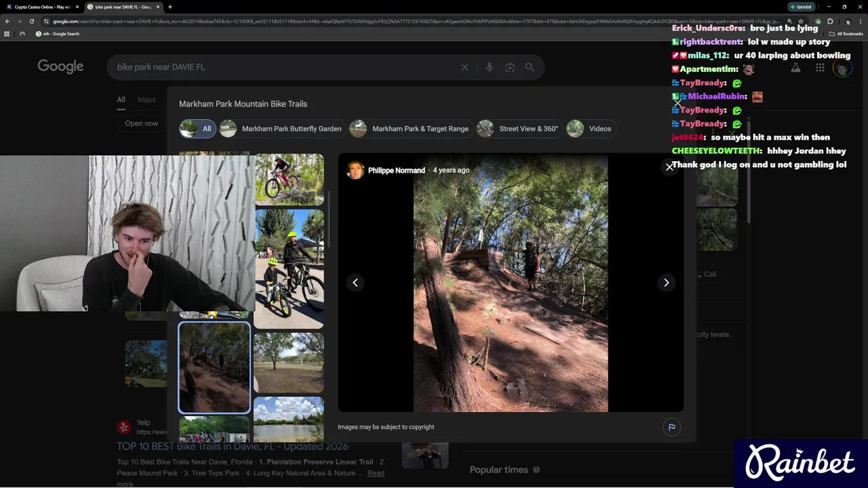The image size is (868, 488).
Task: Open Chrome profile icon in toolbar
Action: click(848, 21)
